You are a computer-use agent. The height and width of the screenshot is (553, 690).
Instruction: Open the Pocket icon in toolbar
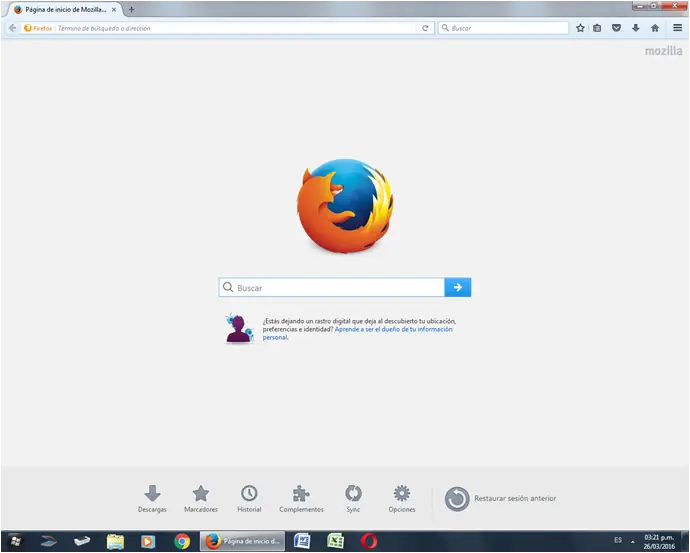point(617,28)
